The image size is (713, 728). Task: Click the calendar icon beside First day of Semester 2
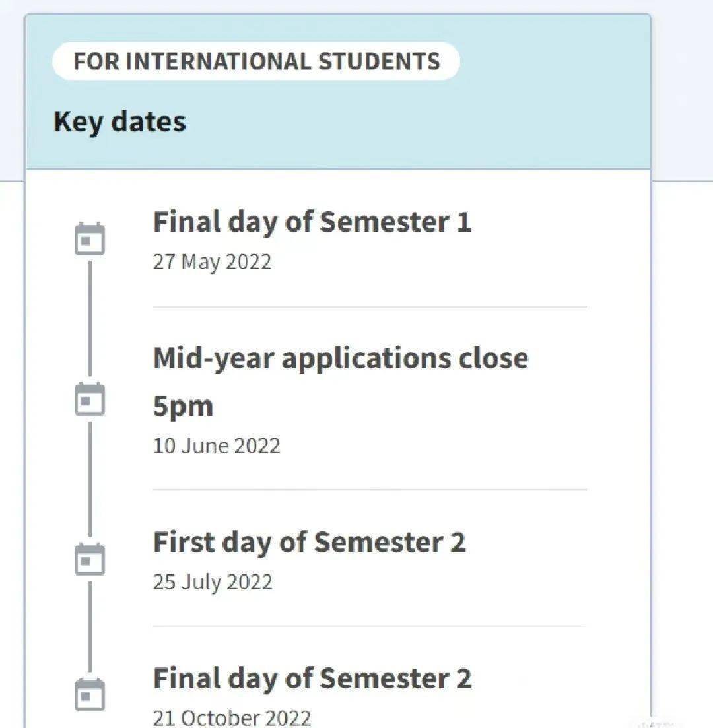[x=90, y=559]
